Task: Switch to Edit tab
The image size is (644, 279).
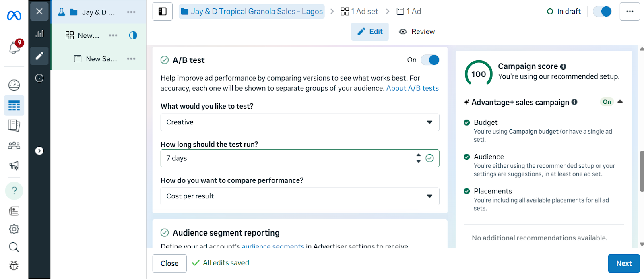Action: coord(370,32)
